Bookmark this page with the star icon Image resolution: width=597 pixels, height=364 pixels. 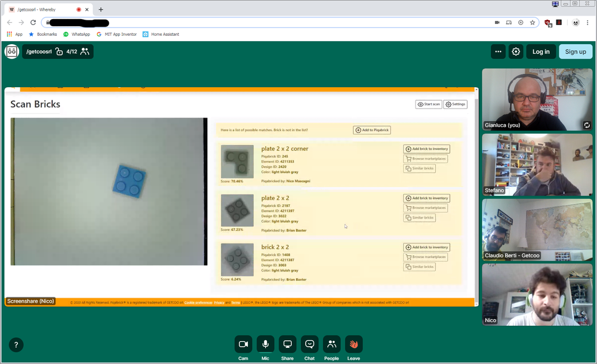pyautogui.click(x=533, y=23)
